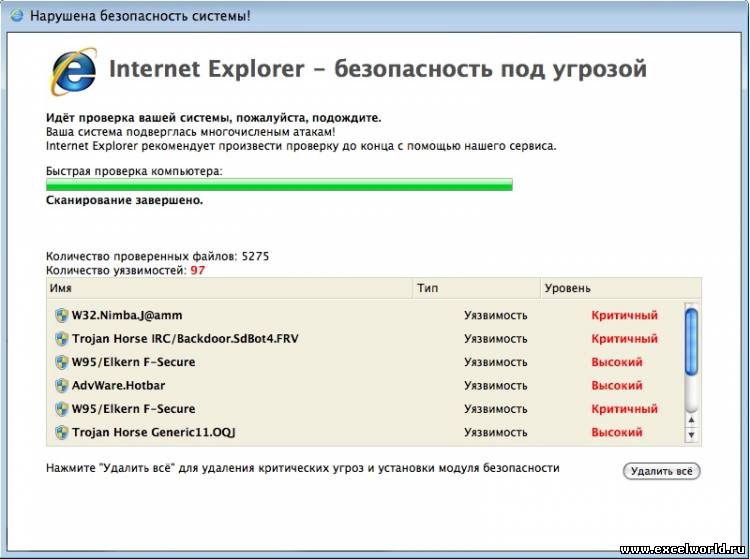Click the checked files count 5275
The width and height of the screenshot is (750, 559).
[255, 256]
